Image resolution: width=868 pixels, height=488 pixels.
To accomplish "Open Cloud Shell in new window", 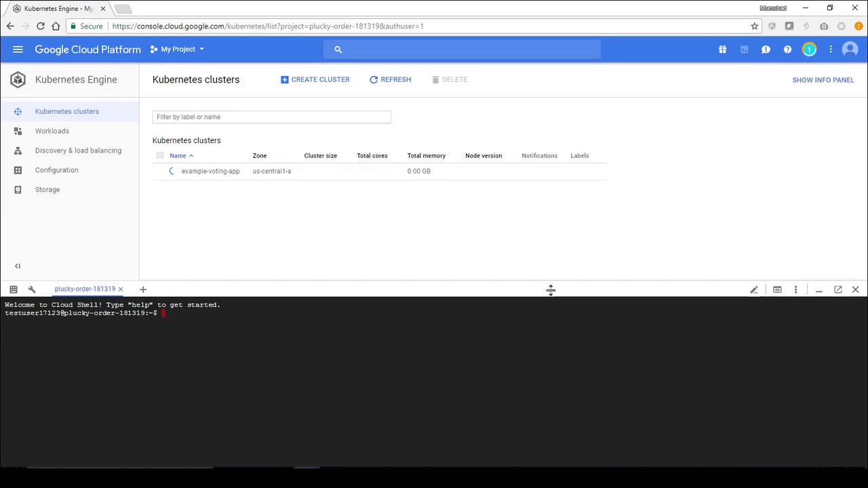I will (x=838, y=289).
